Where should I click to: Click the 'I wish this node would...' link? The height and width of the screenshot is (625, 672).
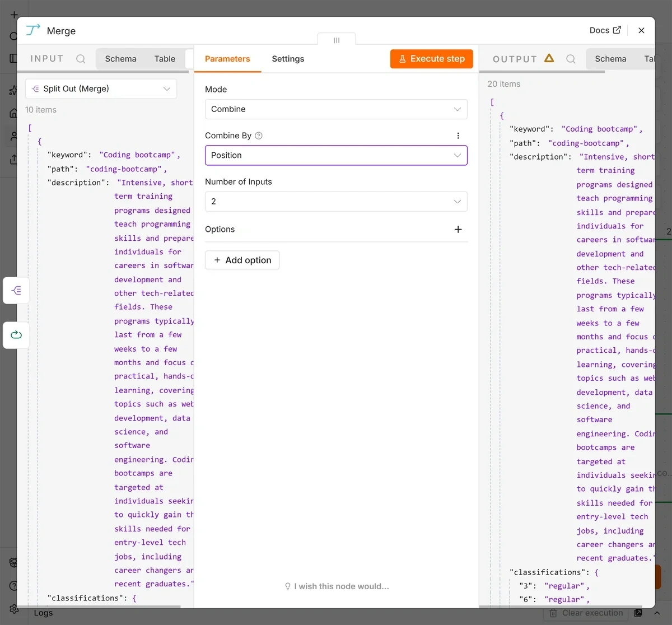tap(337, 586)
